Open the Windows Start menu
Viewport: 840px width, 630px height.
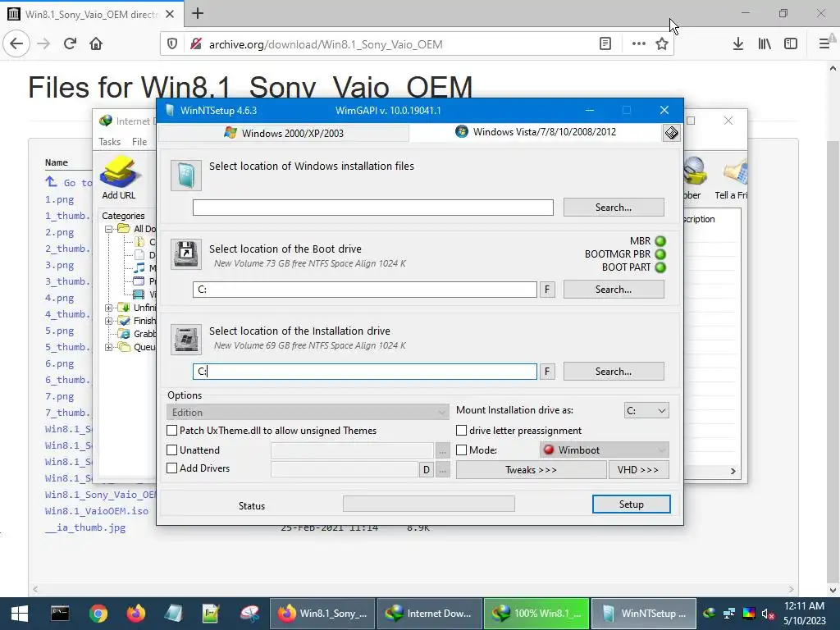click(x=20, y=614)
